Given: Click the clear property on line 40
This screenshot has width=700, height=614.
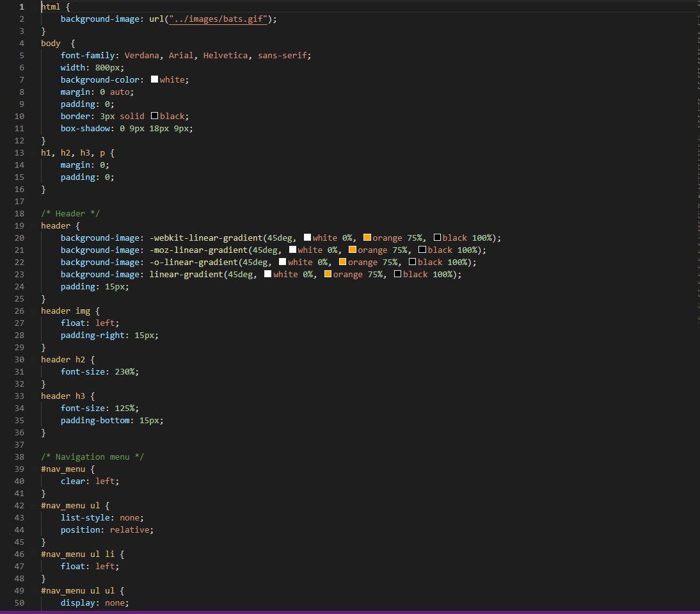Looking at the screenshot, I should pyautogui.click(x=73, y=481).
